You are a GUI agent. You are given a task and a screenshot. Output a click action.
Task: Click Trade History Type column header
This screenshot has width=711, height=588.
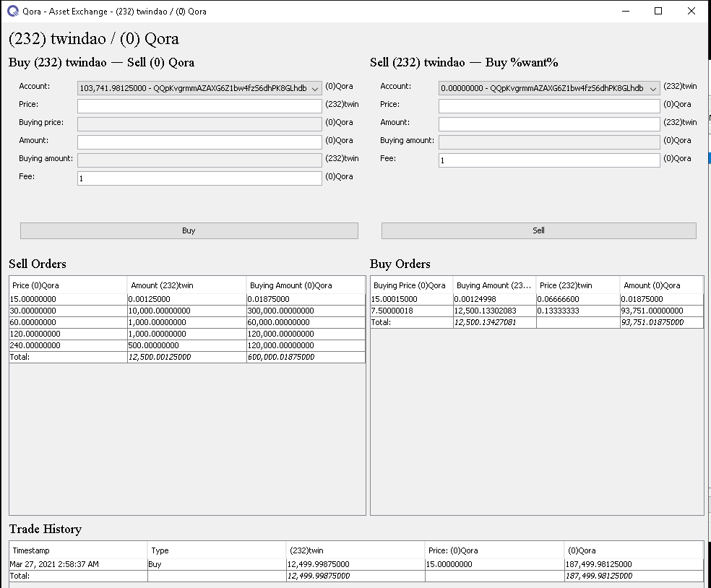[x=217, y=550]
